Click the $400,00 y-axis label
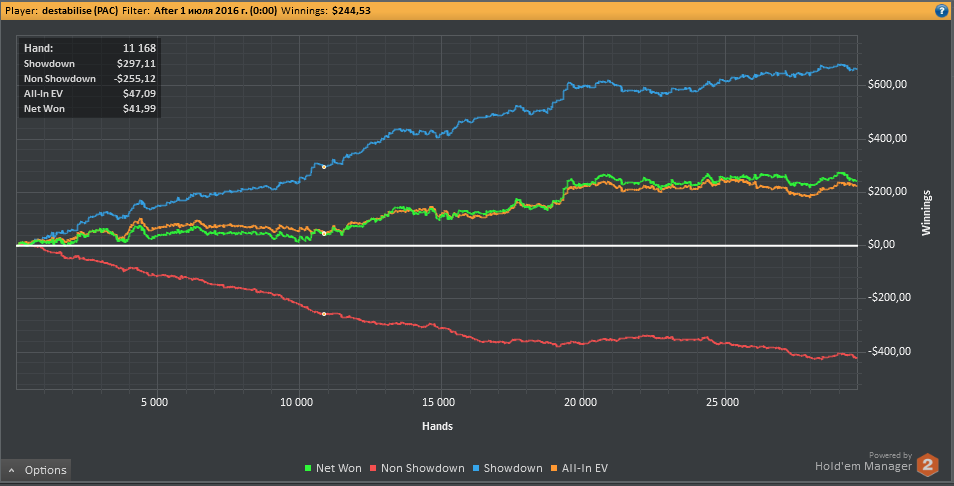Screen dimensions: 954x486 pyautogui.click(x=887, y=138)
